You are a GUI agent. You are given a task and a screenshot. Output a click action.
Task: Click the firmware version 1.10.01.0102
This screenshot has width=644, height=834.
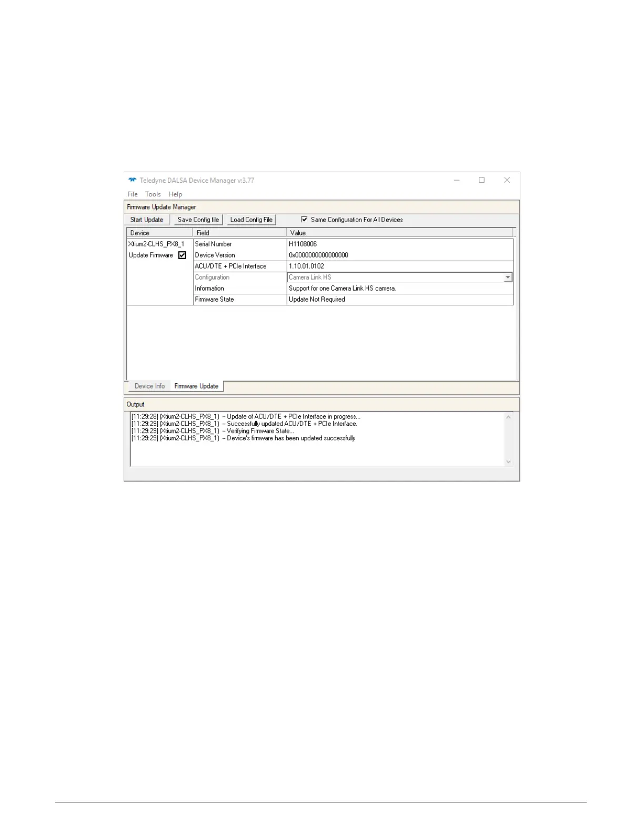[x=307, y=266]
